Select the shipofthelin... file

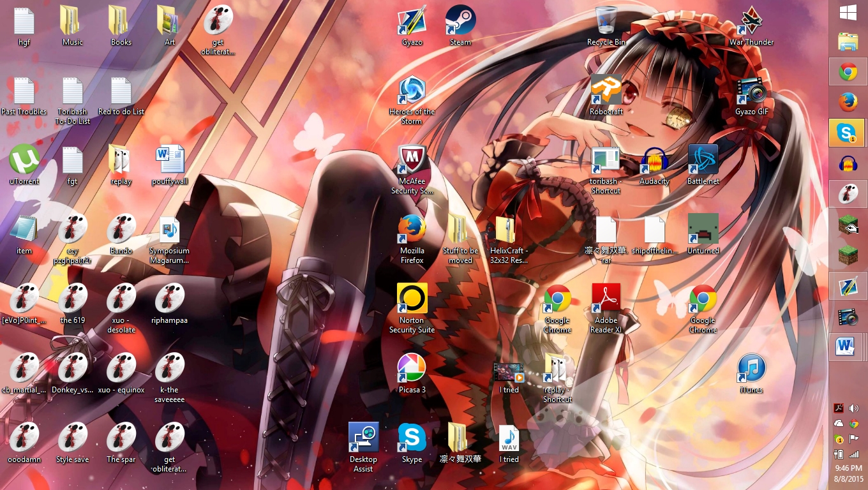pos(655,235)
